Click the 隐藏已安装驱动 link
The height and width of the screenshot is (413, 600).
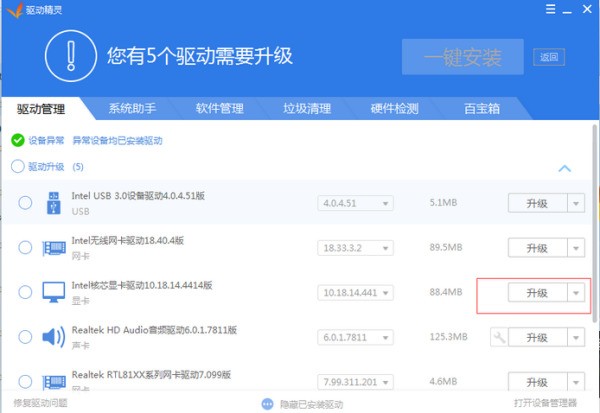click(311, 404)
